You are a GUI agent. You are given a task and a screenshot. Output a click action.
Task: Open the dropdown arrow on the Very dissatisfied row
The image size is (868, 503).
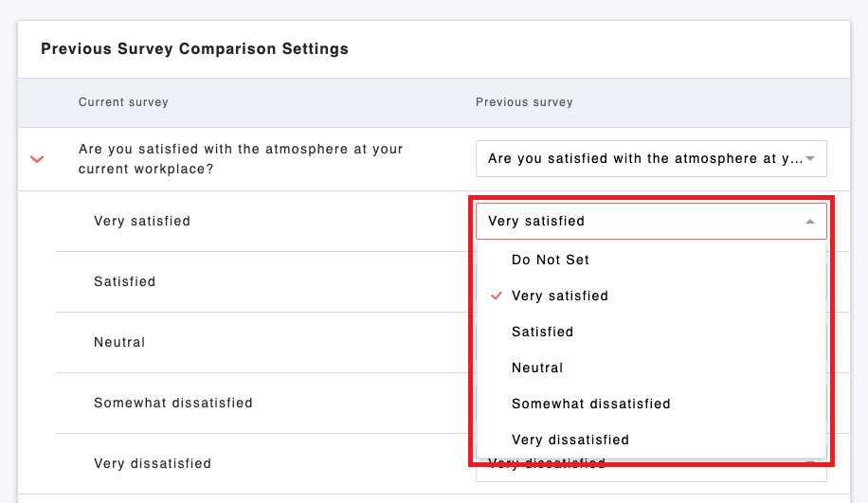click(x=810, y=464)
